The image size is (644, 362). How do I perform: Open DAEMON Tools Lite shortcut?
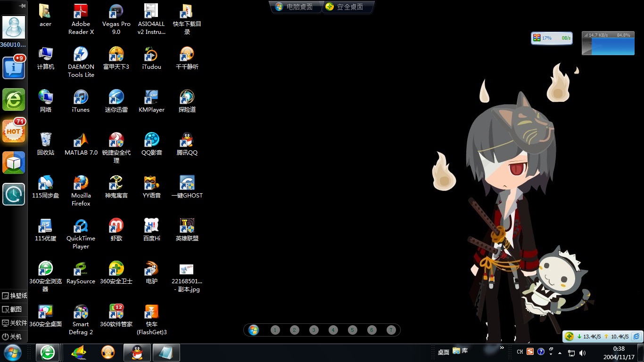[x=81, y=54]
